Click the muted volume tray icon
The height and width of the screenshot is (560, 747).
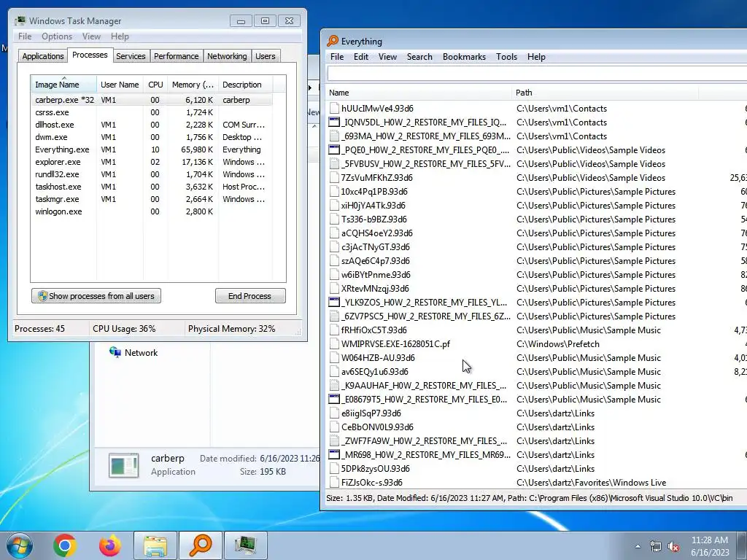click(x=673, y=547)
